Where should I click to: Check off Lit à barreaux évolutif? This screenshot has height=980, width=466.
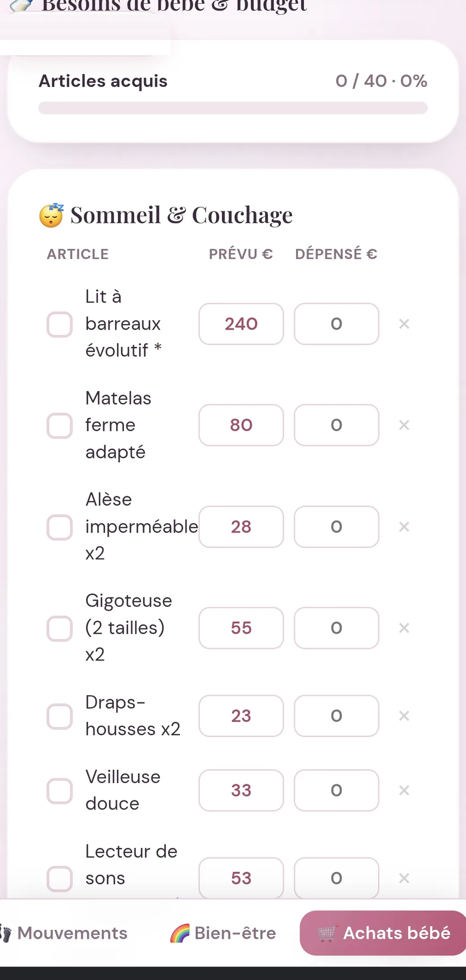pyautogui.click(x=60, y=324)
